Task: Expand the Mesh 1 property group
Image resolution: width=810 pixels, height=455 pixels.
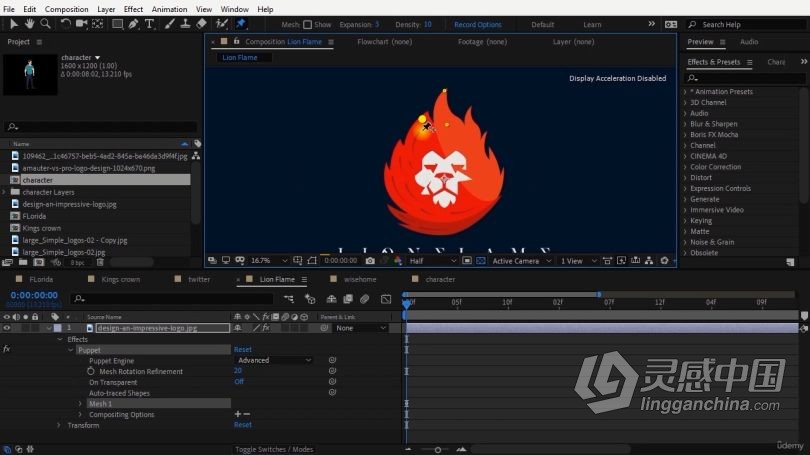Action: pos(80,403)
